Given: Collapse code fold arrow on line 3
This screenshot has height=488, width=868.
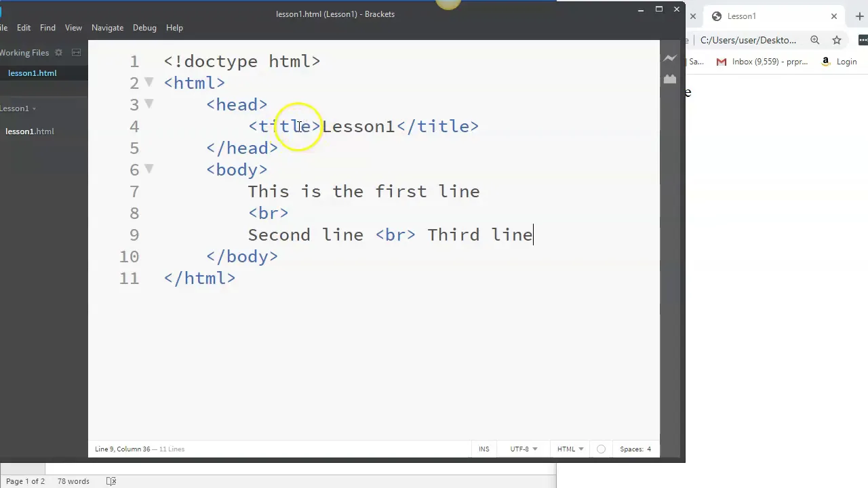Looking at the screenshot, I should [x=149, y=104].
